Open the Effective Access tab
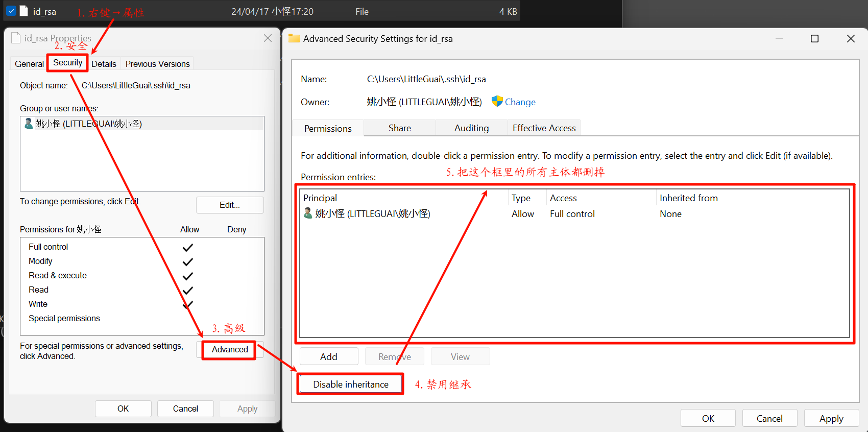 coord(544,128)
